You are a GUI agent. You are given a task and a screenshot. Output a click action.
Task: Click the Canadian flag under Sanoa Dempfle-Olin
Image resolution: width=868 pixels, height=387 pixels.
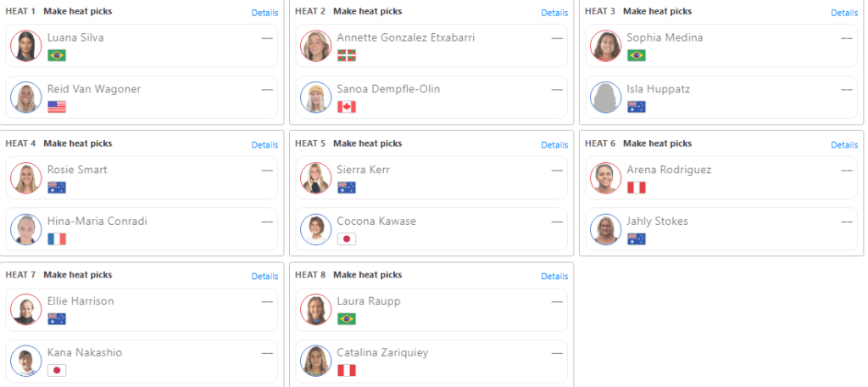pos(347,107)
